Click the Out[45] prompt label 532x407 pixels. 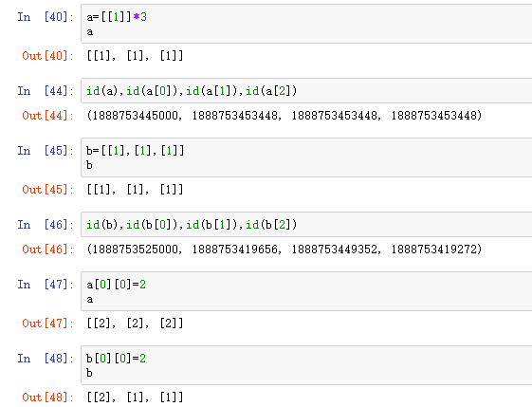[x=47, y=189]
